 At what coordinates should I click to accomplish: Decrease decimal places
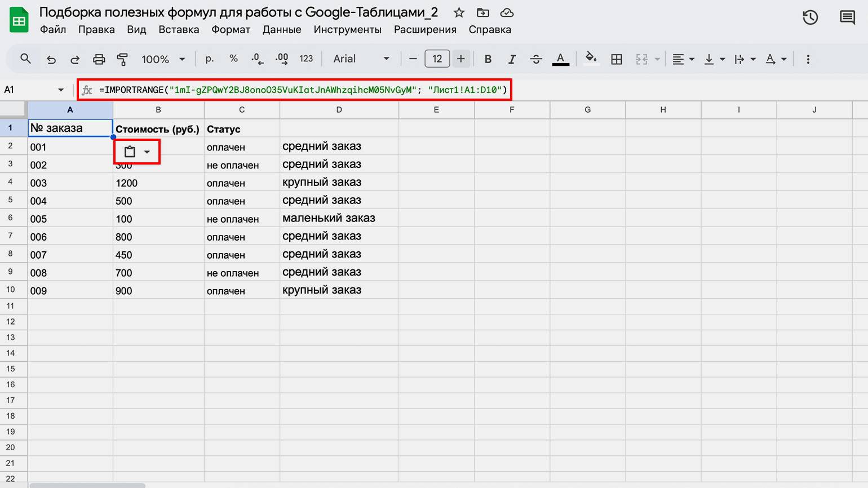tap(257, 59)
